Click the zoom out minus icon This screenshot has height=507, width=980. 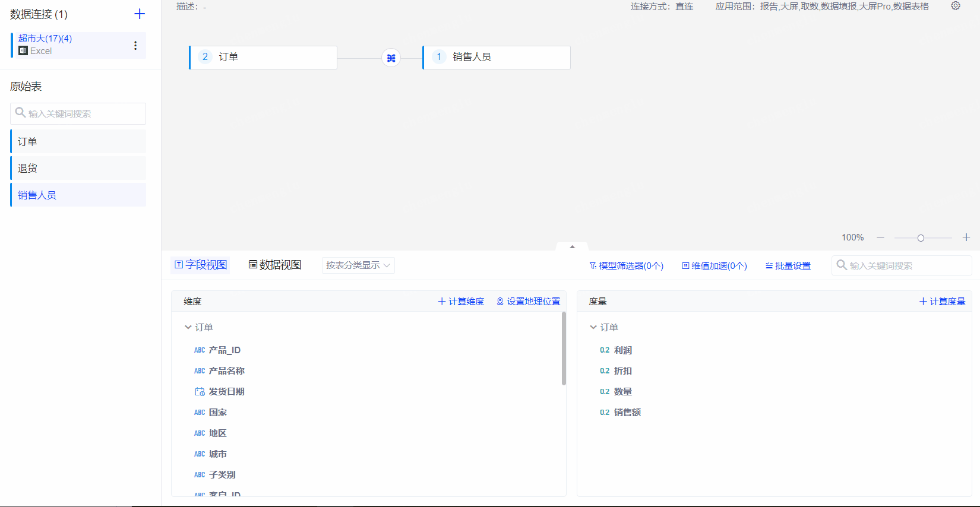pos(880,237)
